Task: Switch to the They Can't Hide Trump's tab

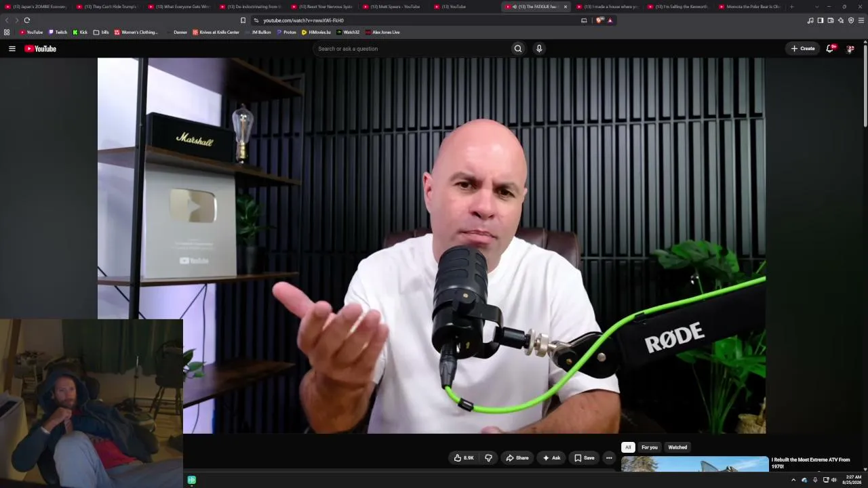Action: point(107,7)
